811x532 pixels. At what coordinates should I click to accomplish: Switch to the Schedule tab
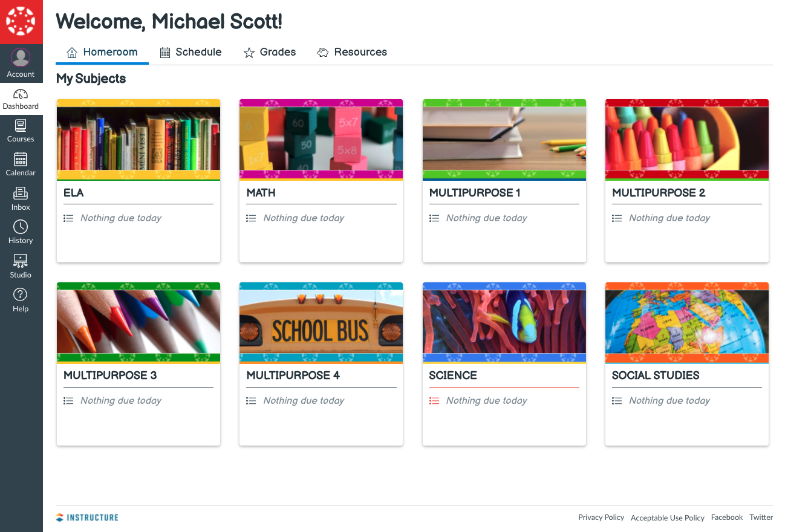191,52
